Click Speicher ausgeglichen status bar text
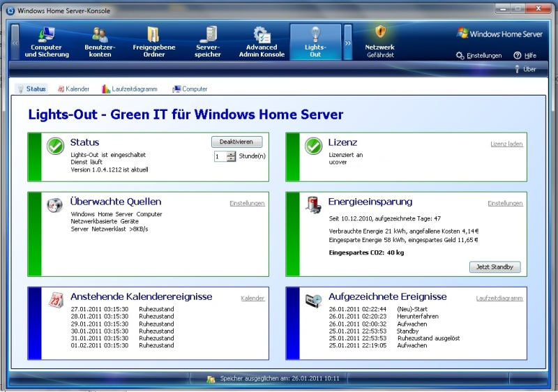 [280, 379]
